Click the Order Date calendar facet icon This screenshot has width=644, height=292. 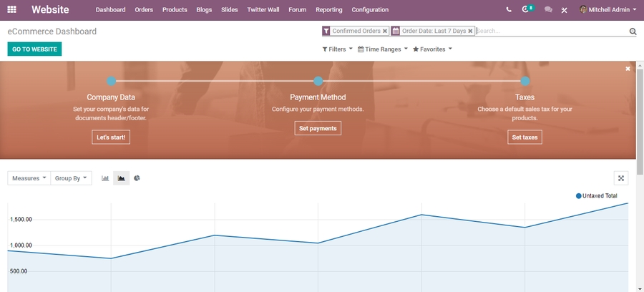[x=395, y=31]
